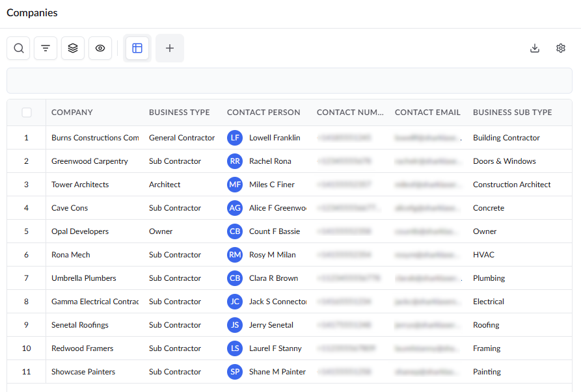Add a new view with plus button
The image size is (581, 392).
pyautogui.click(x=170, y=48)
